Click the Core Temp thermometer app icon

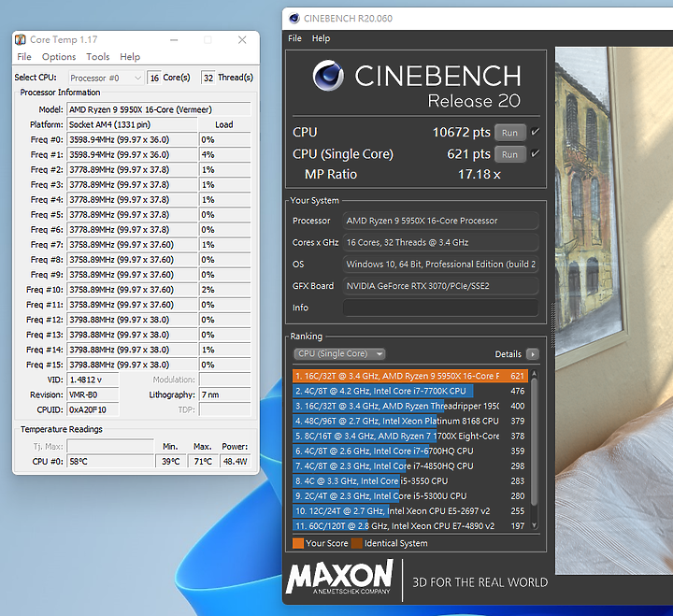point(21,39)
